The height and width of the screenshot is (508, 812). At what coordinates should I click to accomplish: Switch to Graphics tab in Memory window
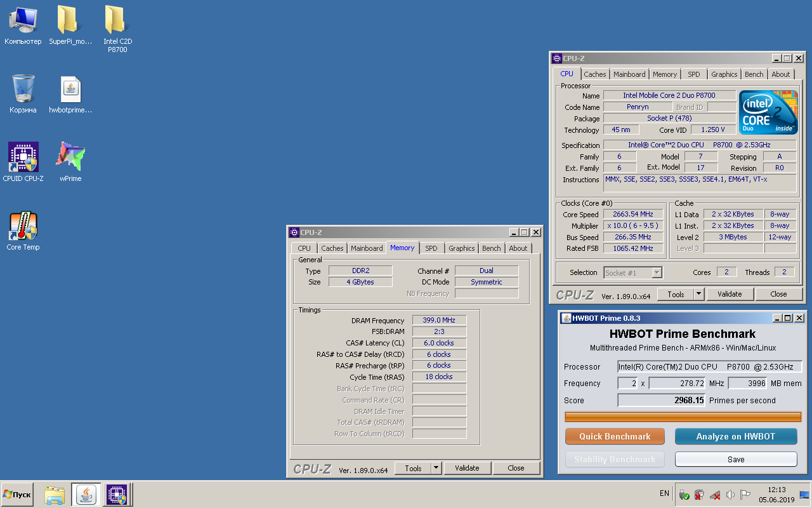(x=462, y=248)
